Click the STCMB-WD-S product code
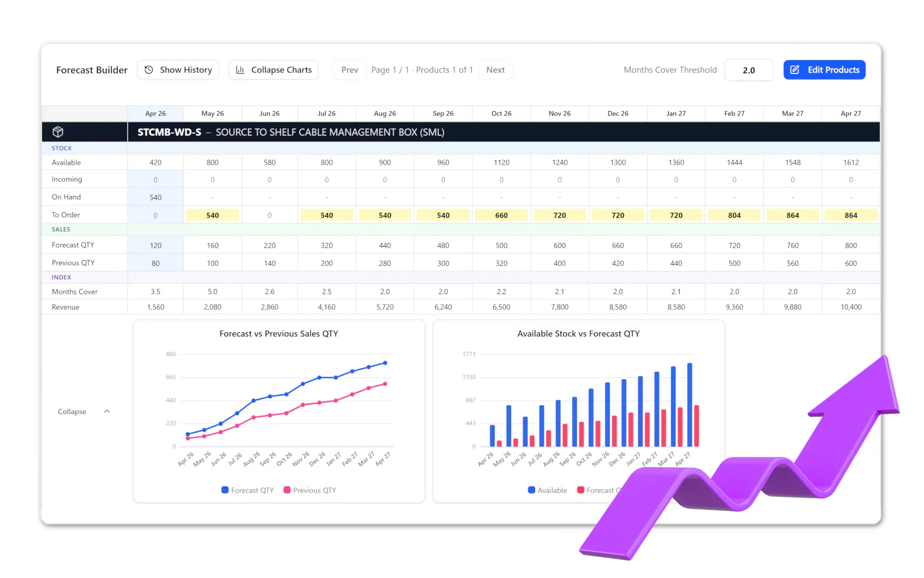Viewport: 924px width, 578px height. pyautogui.click(x=169, y=132)
